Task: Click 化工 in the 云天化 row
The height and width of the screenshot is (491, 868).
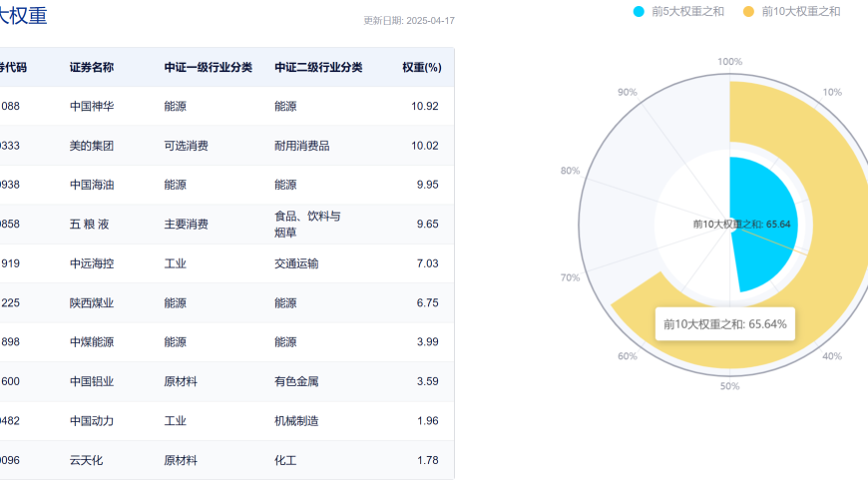Action: (x=285, y=460)
